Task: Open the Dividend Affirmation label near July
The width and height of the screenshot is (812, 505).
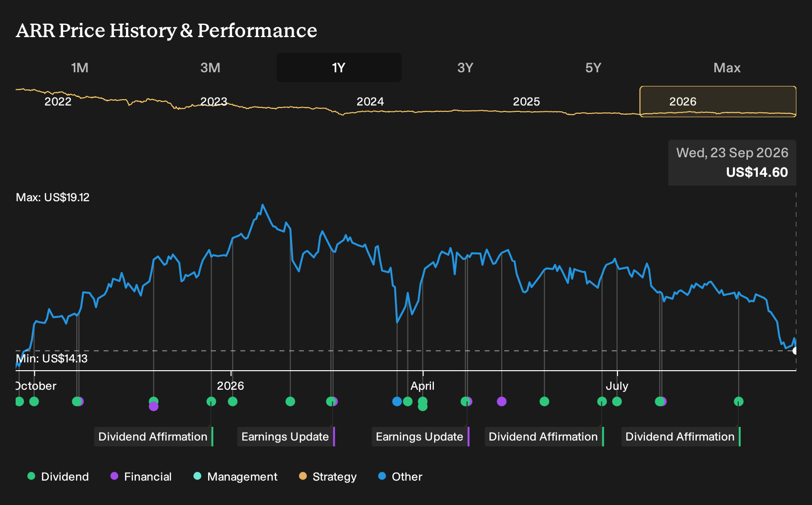Action: coord(544,437)
